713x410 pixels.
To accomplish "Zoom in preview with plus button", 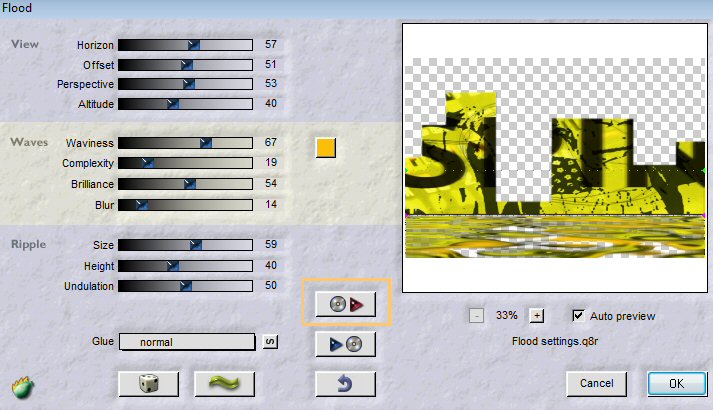I will [x=537, y=315].
